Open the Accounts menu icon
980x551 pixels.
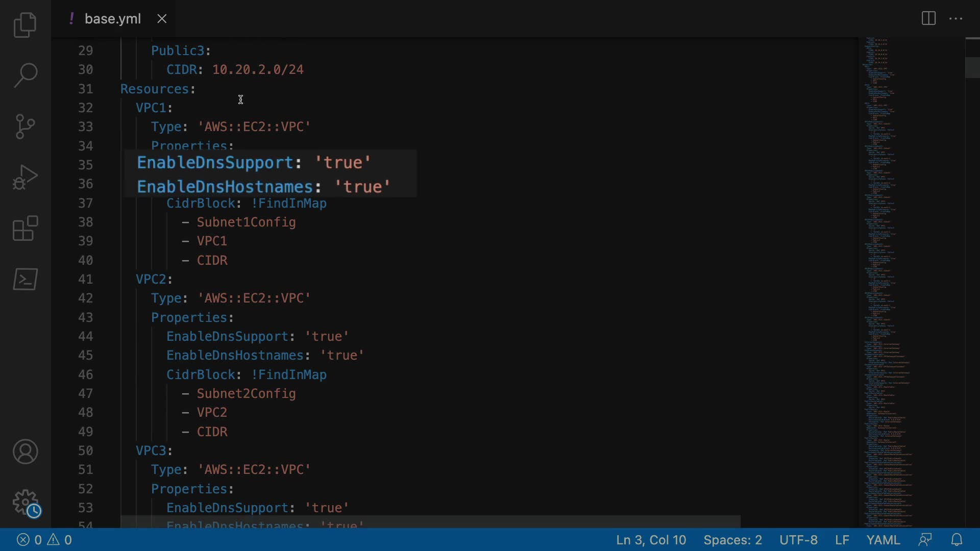25,452
